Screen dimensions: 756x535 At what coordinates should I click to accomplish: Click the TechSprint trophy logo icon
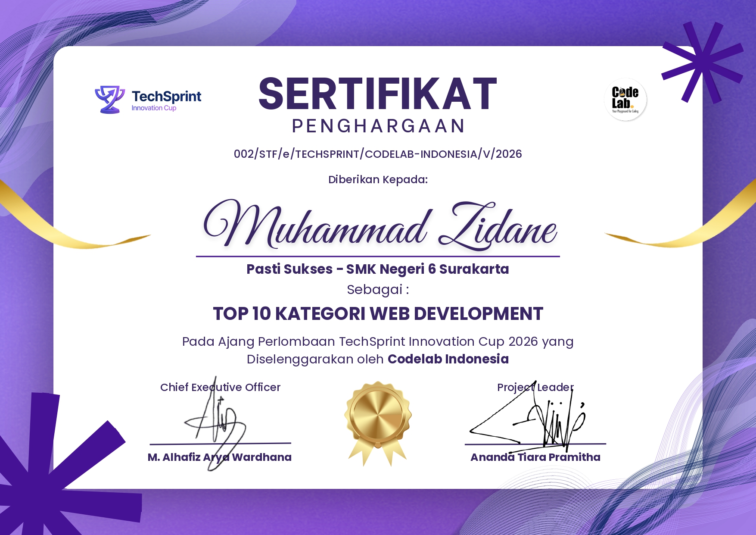[110, 100]
